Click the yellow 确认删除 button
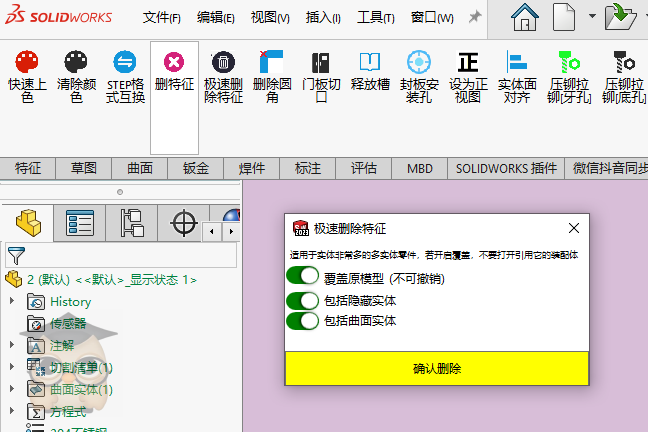This screenshot has height=432, width=648. pyautogui.click(x=437, y=368)
